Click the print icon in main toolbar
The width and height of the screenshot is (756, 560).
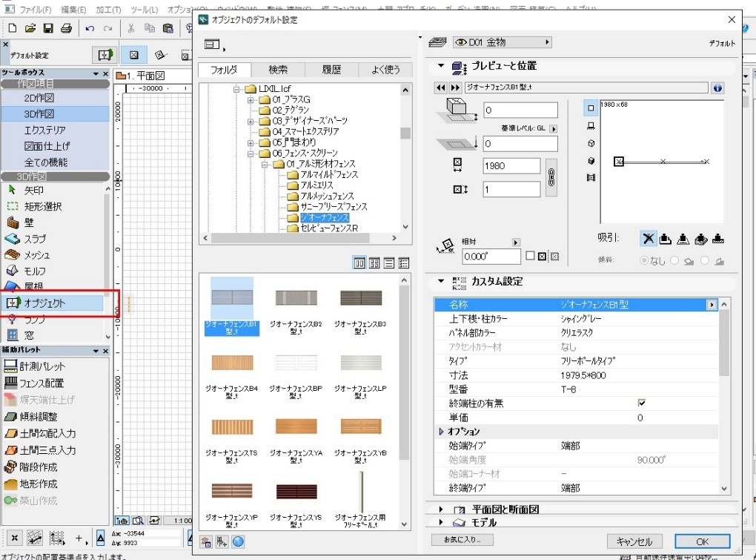67,28
